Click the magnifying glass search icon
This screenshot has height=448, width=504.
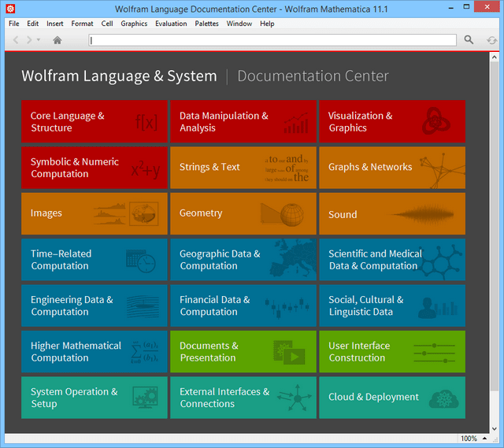[x=469, y=39]
